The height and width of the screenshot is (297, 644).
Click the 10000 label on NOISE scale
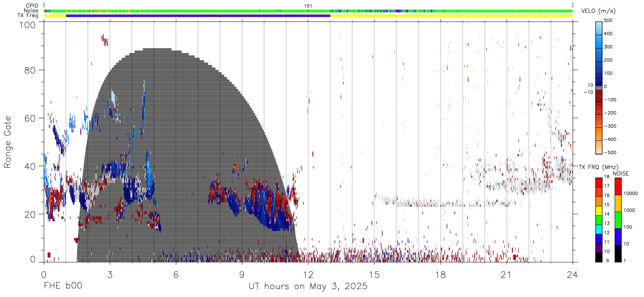pyautogui.click(x=631, y=194)
